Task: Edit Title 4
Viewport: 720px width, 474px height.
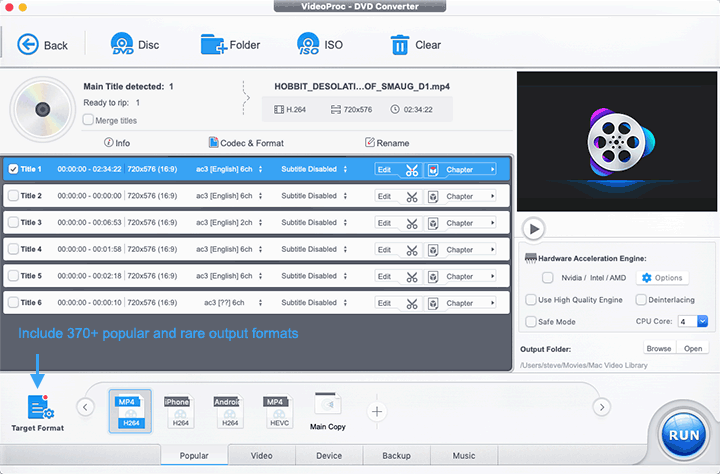Action: [384, 250]
